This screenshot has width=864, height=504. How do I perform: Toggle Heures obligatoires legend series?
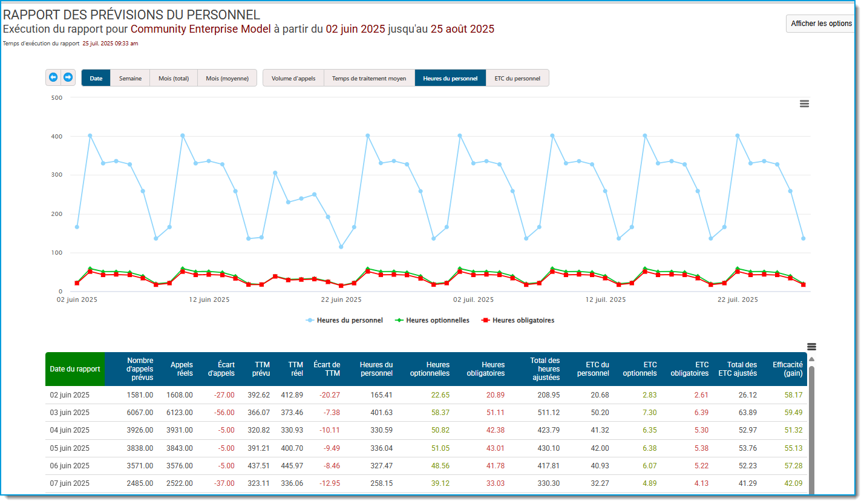pos(518,320)
